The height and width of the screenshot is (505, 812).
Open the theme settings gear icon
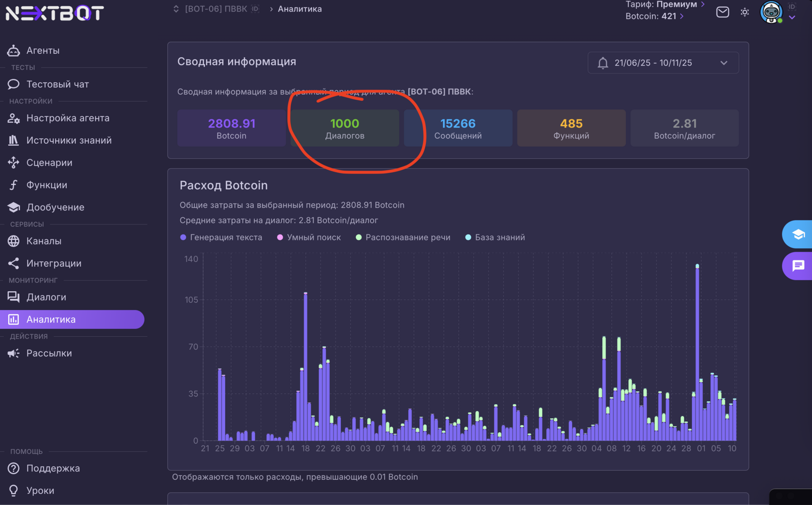[745, 12]
